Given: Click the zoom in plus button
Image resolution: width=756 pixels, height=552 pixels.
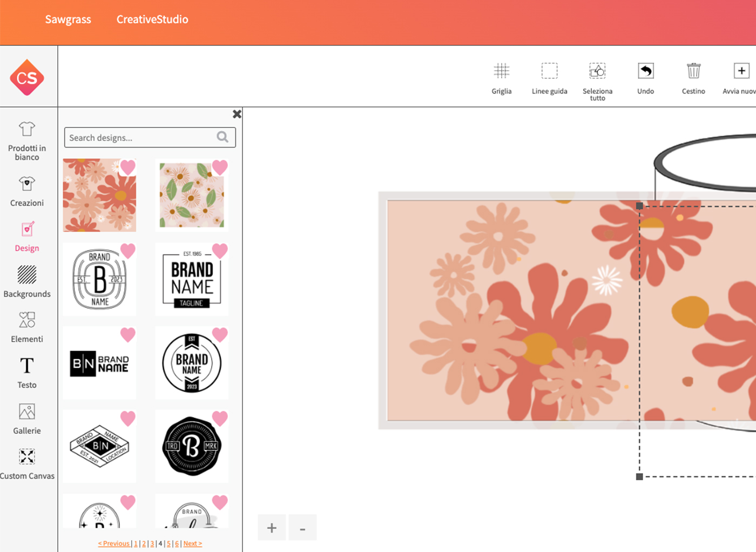Looking at the screenshot, I should [272, 528].
